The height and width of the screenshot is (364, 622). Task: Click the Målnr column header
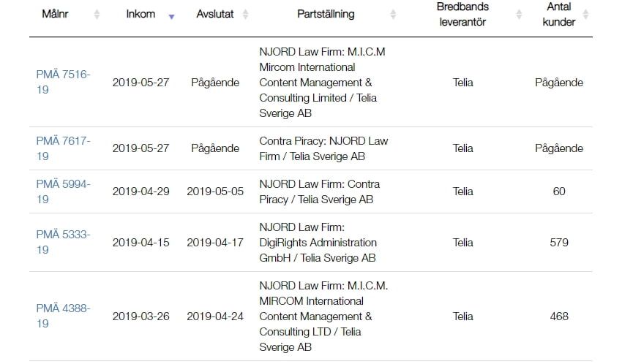[x=55, y=15]
